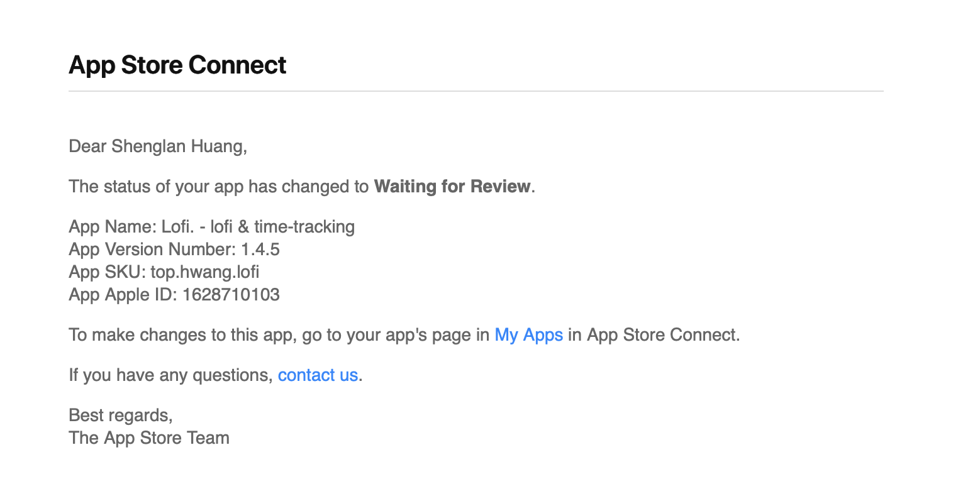This screenshot has width=980, height=484.
Task: Click the bold Waiting for Review status
Action: point(452,187)
